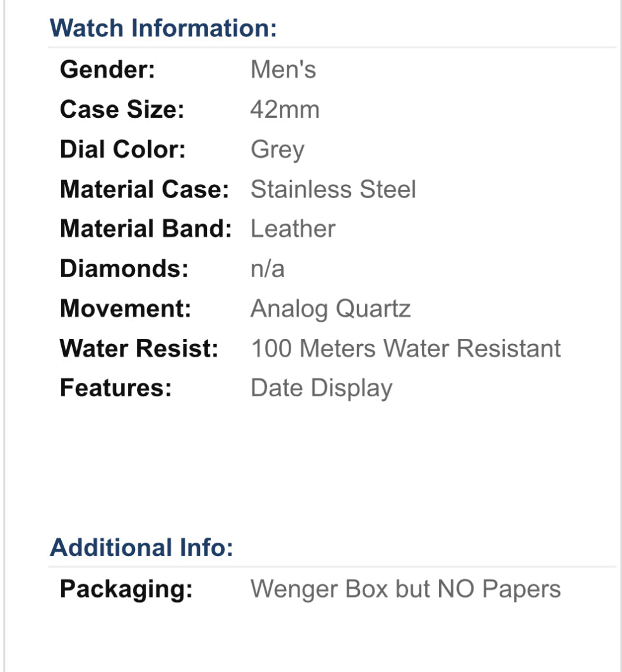Select the 100 Meters Water Resistant text

[406, 348]
